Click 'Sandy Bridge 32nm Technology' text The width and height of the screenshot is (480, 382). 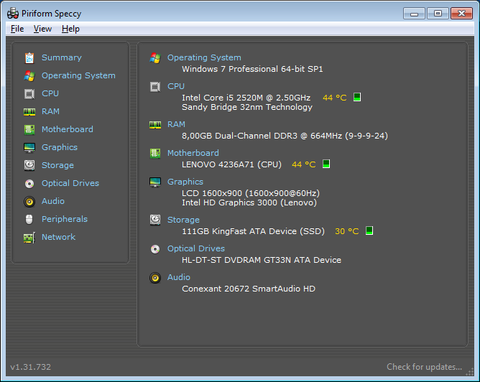[247, 107]
